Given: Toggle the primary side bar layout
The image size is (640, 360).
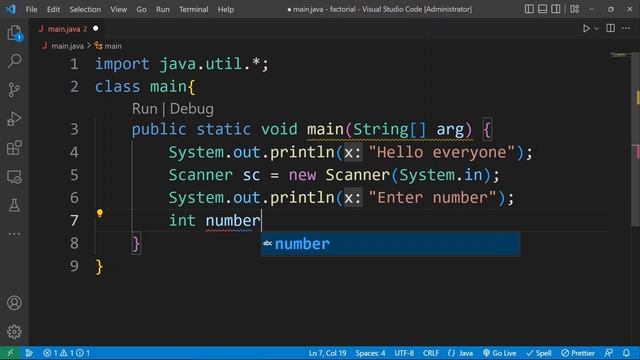Looking at the screenshot, I should point(529,9).
